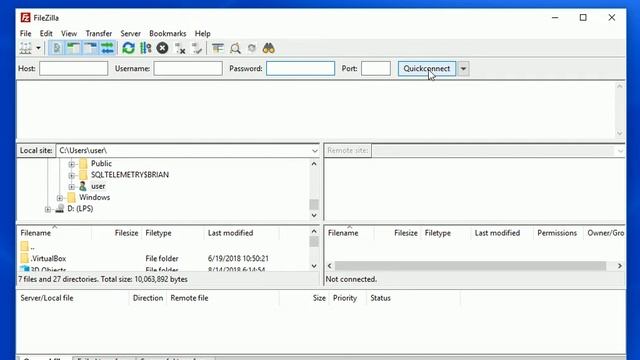Focus the Port input field
The height and width of the screenshot is (360, 640).
click(376, 68)
